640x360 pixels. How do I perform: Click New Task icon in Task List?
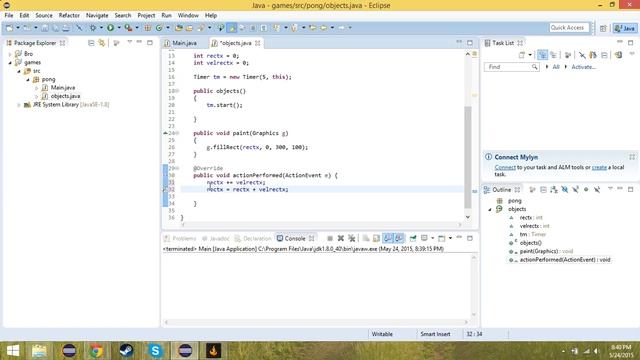pos(522,55)
